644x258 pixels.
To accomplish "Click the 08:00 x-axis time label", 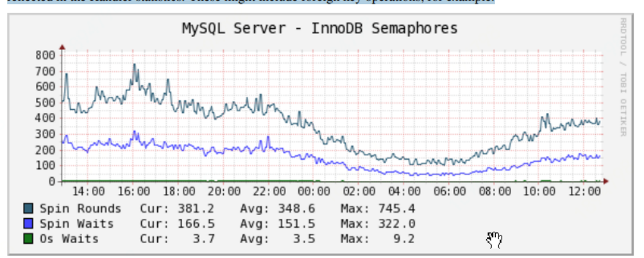I will click(494, 191).
